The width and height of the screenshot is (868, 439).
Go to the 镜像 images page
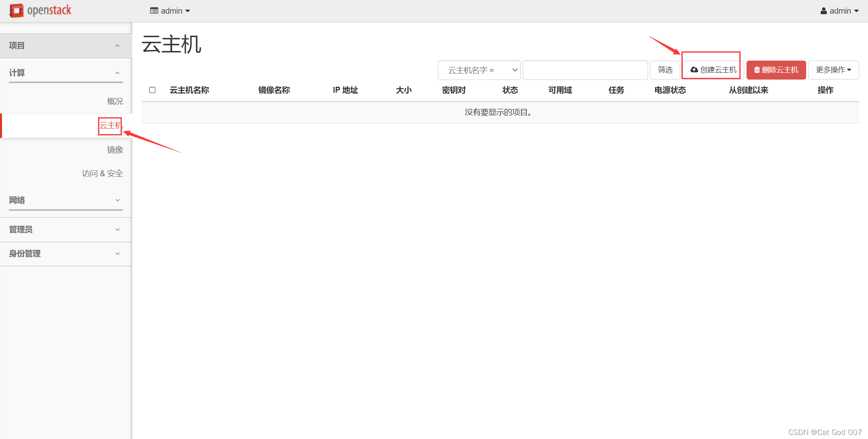[x=115, y=149]
